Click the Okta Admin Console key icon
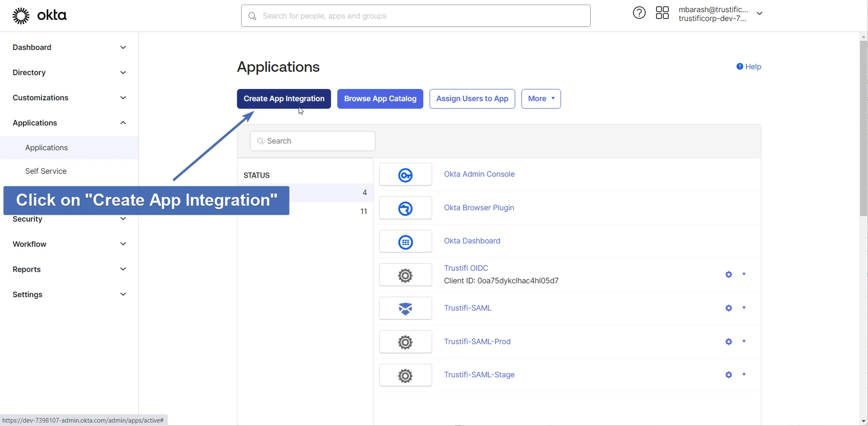868x426 pixels. pos(405,175)
